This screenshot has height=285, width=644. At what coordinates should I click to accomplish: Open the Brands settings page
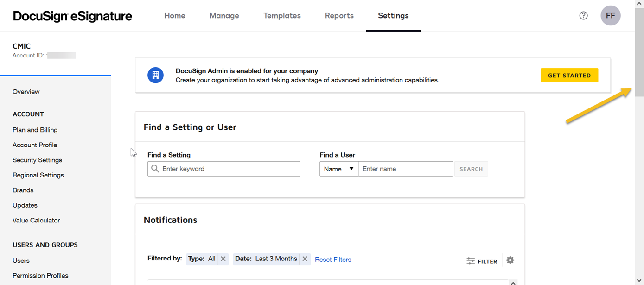(23, 190)
